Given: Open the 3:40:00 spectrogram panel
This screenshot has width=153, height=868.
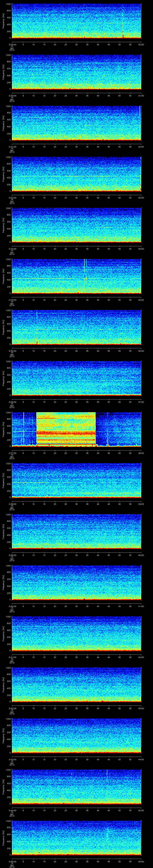Looking at the screenshot, I should [x=76, y=582].
